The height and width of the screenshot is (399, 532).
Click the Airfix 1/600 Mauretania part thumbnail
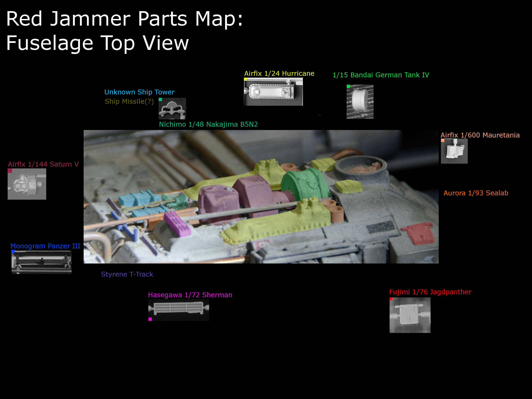[454, 151]
